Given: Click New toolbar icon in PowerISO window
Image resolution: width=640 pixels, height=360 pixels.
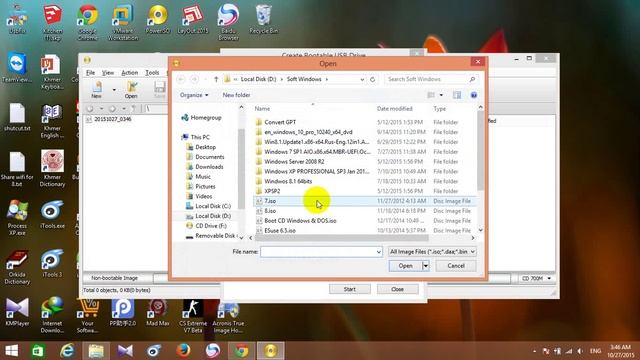Looking at the screenshot, I should pos(97,89).
